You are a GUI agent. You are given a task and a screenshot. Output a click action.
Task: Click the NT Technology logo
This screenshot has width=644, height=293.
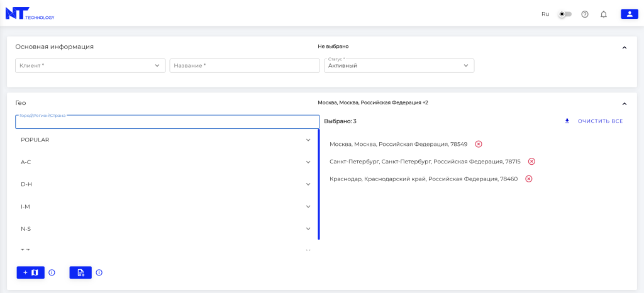click(30, 13)
